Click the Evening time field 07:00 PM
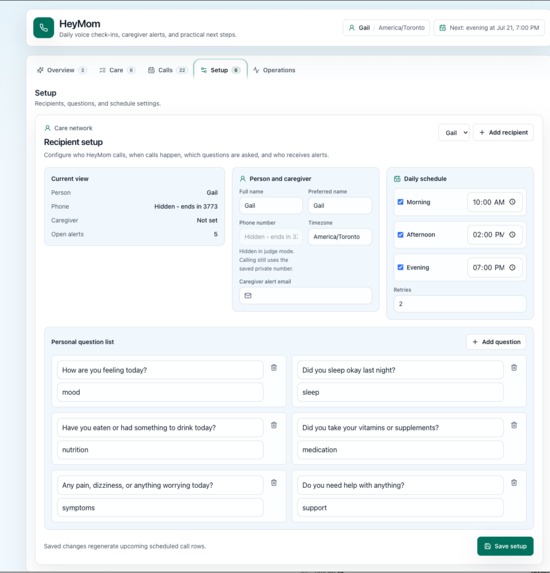Viewport: 550px width, 573px height. click(494, 267)
